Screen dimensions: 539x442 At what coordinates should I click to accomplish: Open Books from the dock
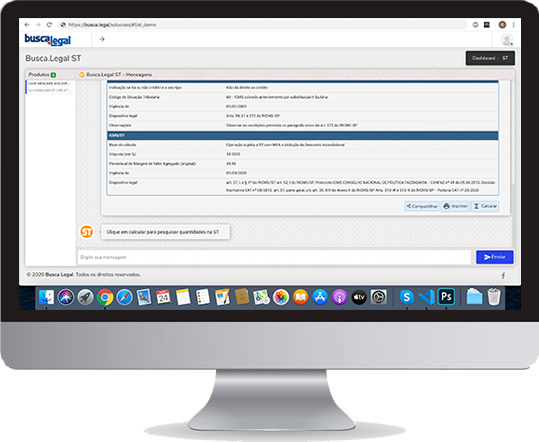click(x=300, y=297)
